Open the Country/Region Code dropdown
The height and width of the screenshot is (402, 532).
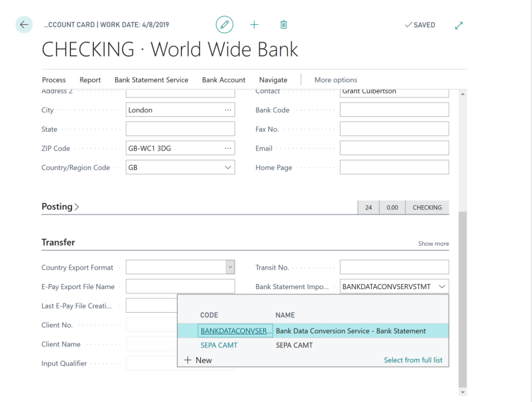pyautogui.click(x=229, y=167)
